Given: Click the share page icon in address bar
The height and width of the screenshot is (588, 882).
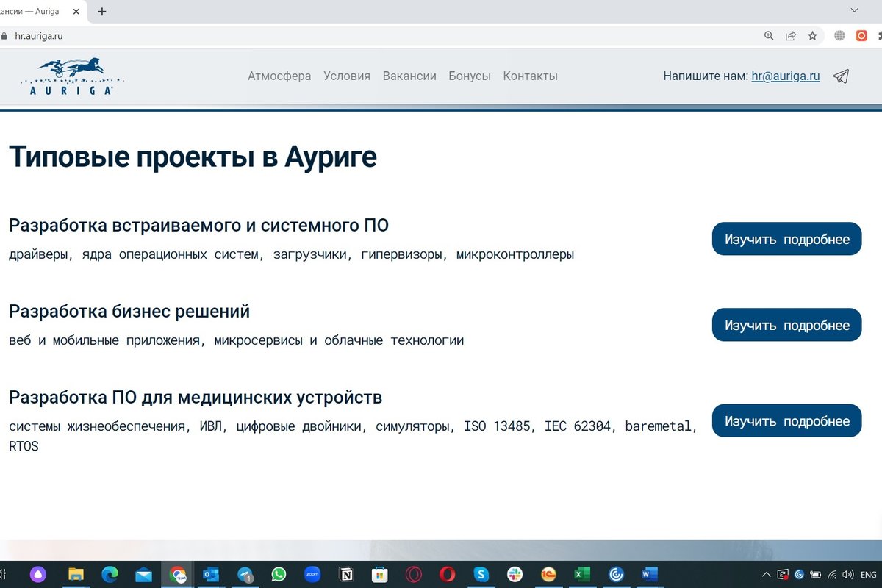Looking at the screenshot, I should coord(791,35).
